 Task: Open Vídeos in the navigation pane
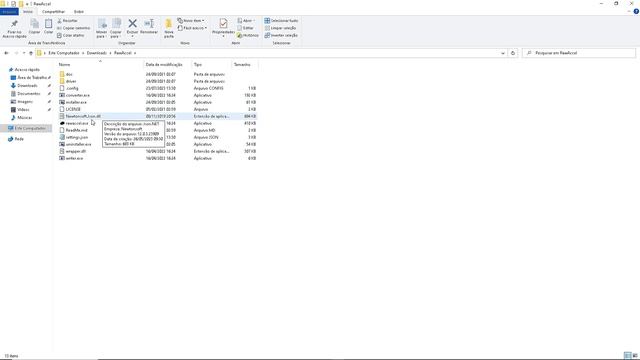point(24,110)
